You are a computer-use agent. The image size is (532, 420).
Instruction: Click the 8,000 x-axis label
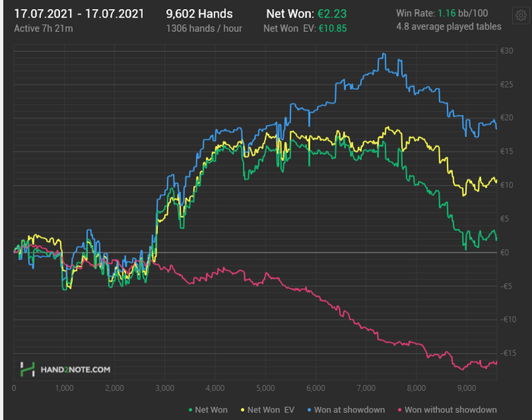pos(416,388)
